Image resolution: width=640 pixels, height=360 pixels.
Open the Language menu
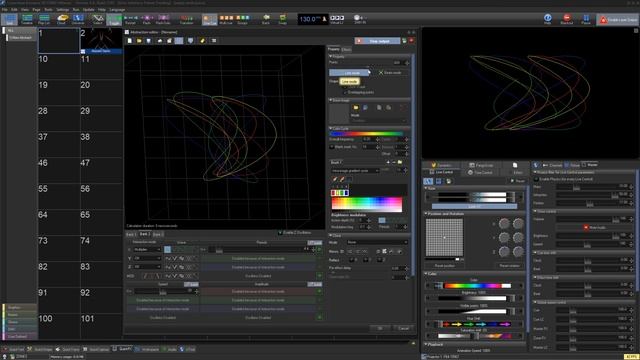point(117,9)
